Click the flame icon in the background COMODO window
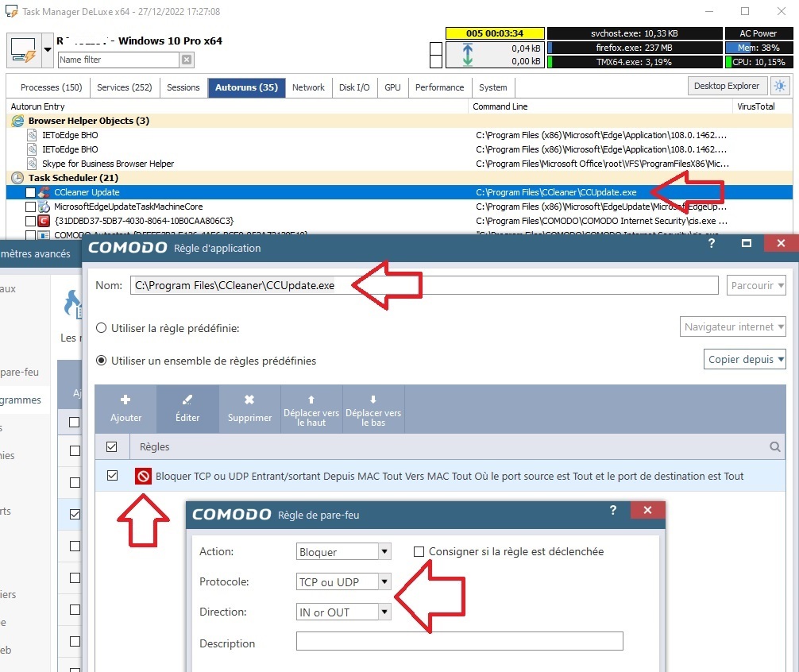This screenshot has width=799, height=672. [73, 303]
